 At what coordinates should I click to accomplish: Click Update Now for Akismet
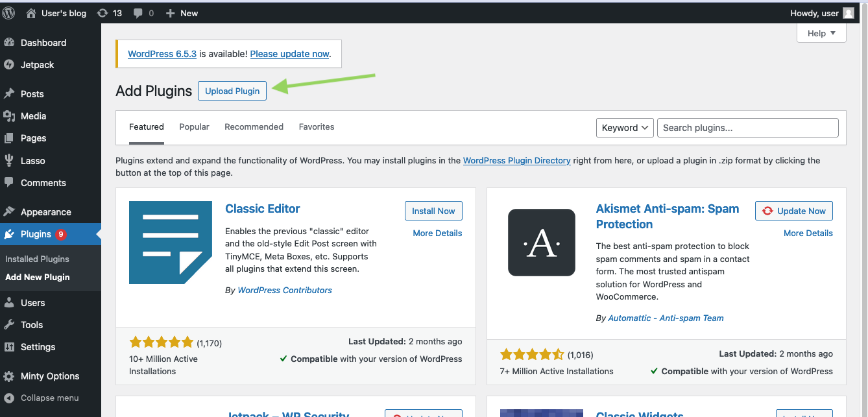[x=794, y=211]
